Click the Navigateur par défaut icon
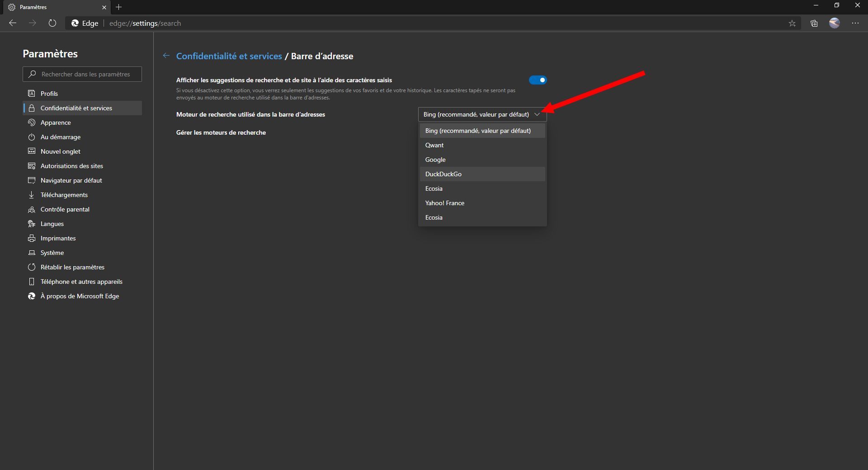The width and height of the screenshot is (868, 470). pyautogui.click(x=32, y=180)
